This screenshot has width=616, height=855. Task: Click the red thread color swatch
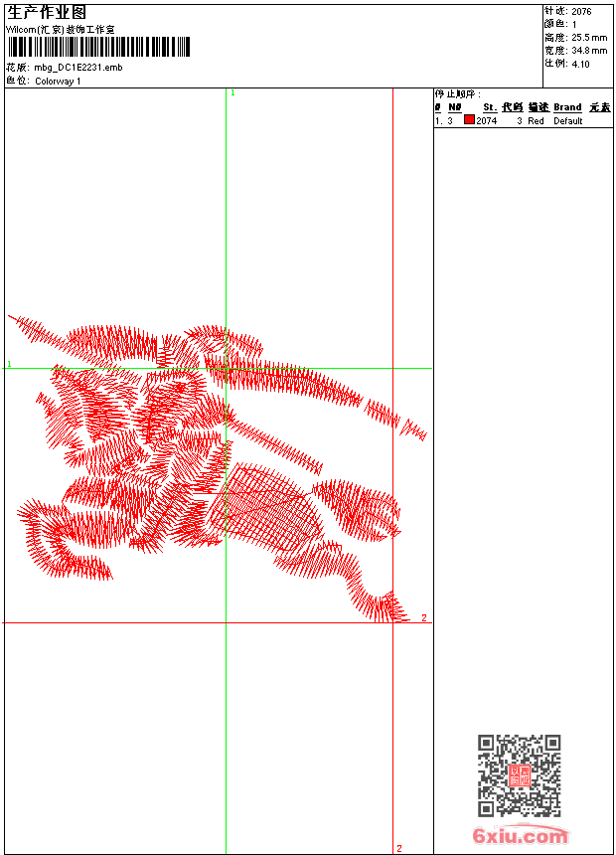point(469,120)
